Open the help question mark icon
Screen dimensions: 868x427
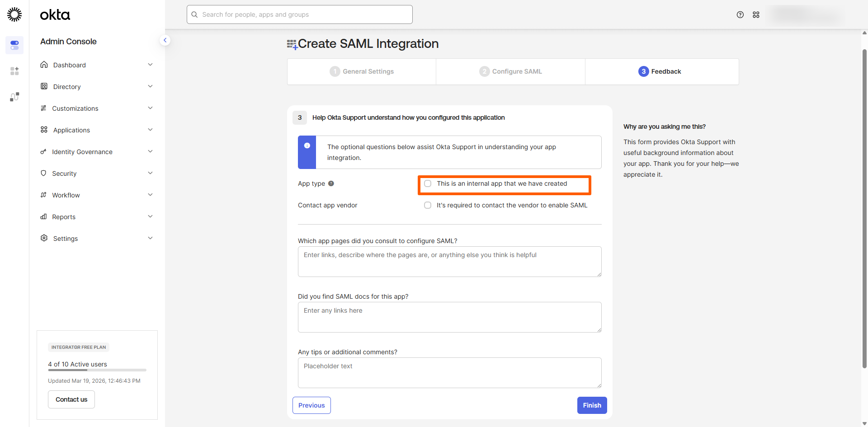pyautogui.click(x=740, y=14)
